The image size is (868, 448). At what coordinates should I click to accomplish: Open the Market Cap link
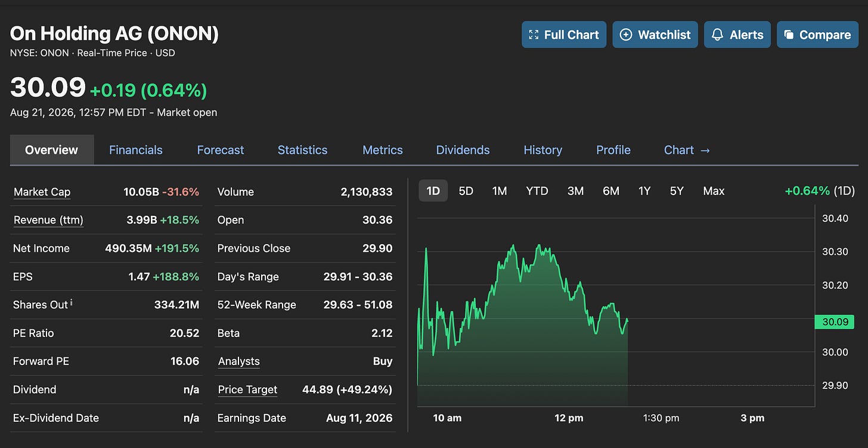click(x=42, y=192)
